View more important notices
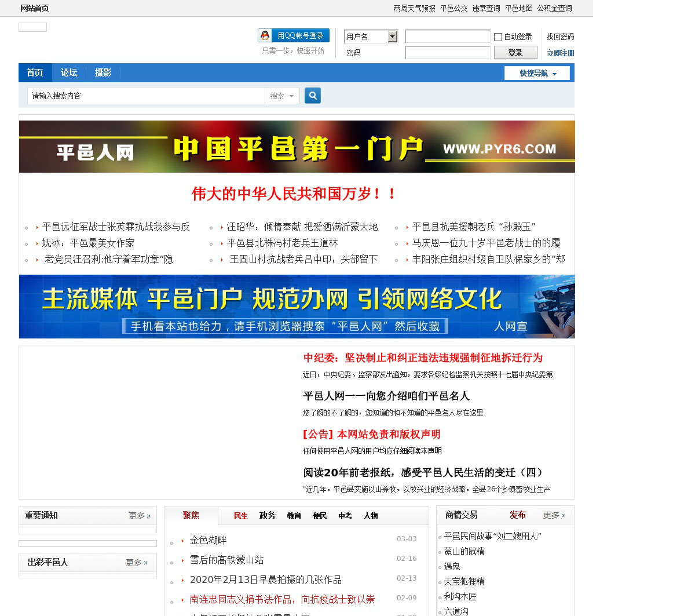The width and height of the screenshot is (695, 616). pyautogui.click(x=139, y=516)
